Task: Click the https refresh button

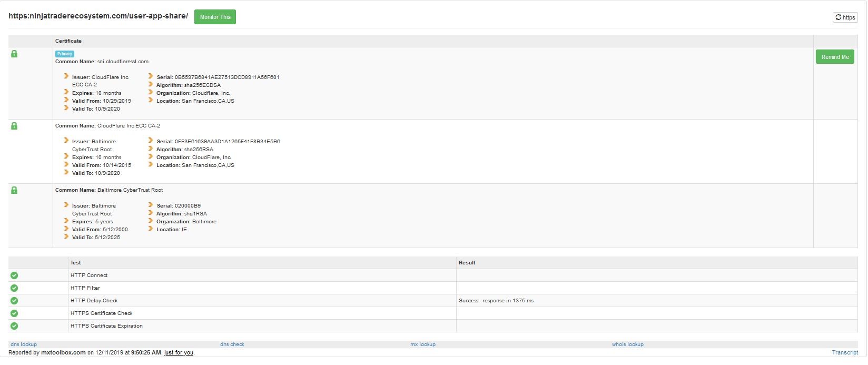Action: pos(845,17)
